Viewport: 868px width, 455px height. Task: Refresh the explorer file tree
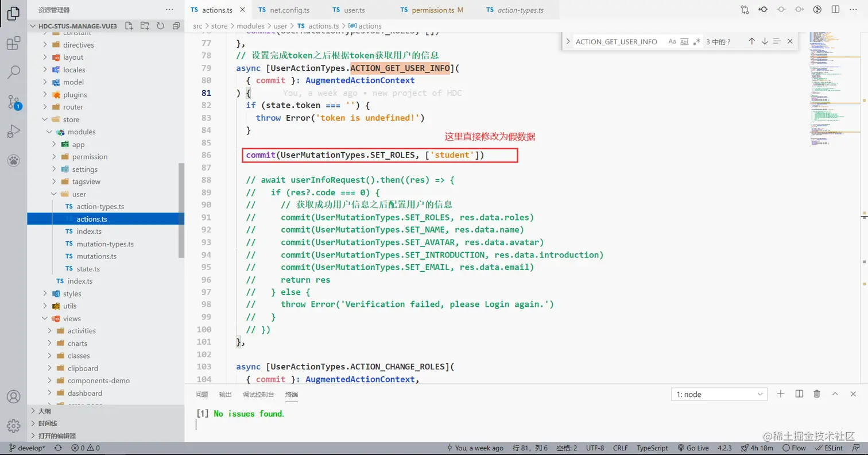coord(160,26)
